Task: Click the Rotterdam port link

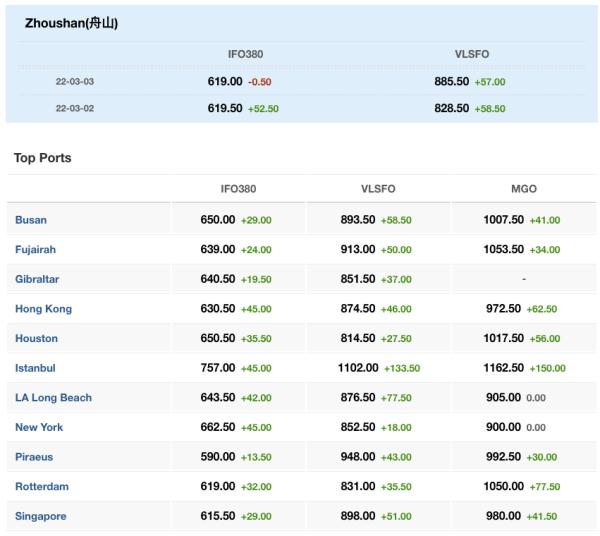Action: click(40, 486)
